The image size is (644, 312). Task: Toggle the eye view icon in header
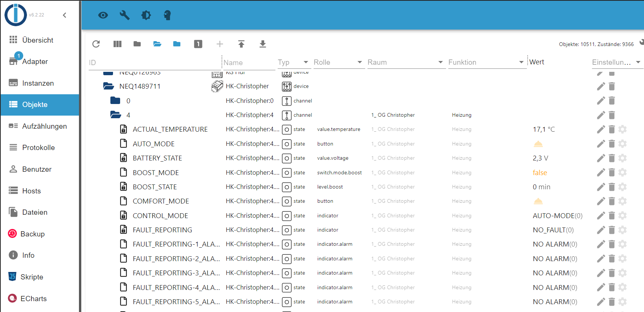click(x=103, y=15)
